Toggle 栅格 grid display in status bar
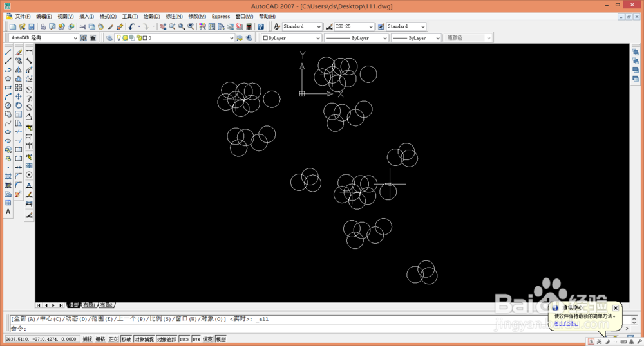This screenshot has height=346, width=644. pos(100,340)
